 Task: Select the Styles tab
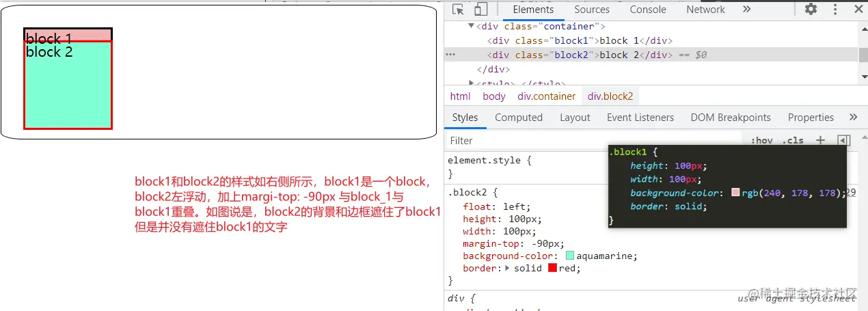coord(465,118)
